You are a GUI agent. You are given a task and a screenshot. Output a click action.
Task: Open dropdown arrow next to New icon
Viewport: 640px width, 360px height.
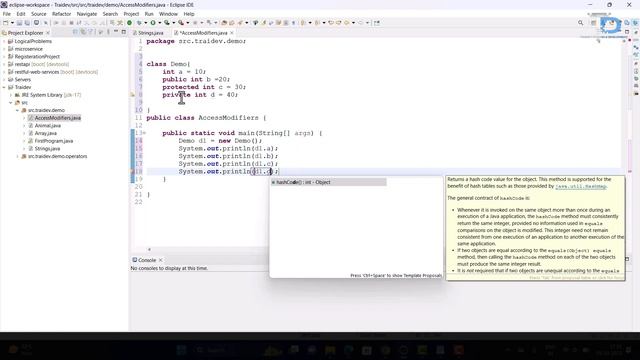point(12,23)
